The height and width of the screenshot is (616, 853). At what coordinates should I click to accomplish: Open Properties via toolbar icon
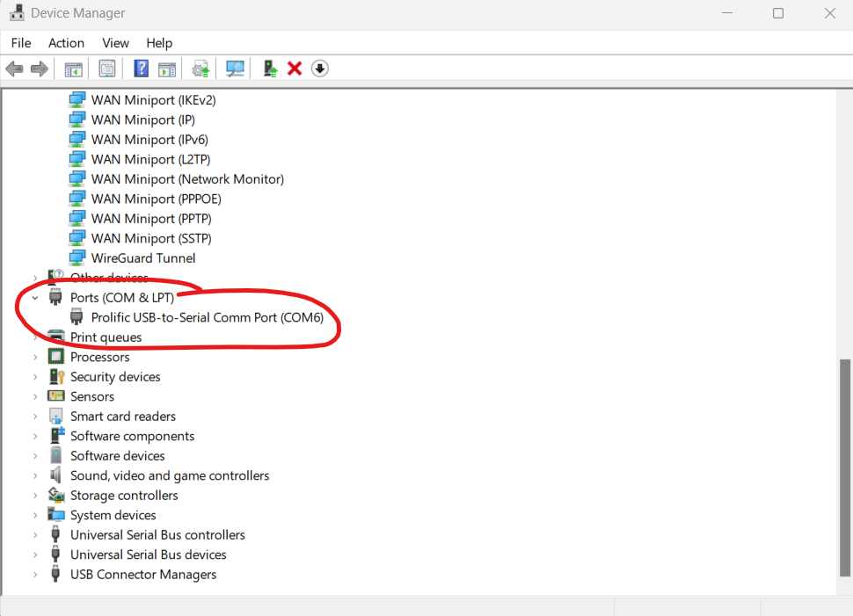pos(107,69)
